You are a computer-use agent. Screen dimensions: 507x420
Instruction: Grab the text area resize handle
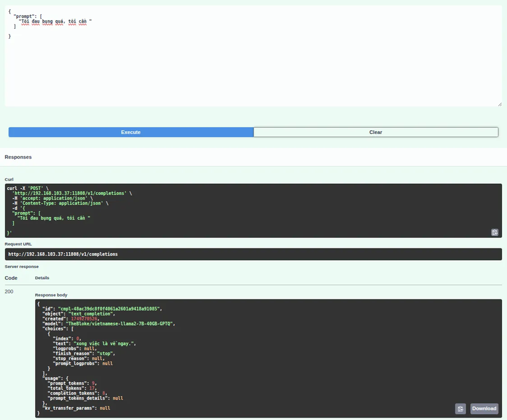point(500,104)
